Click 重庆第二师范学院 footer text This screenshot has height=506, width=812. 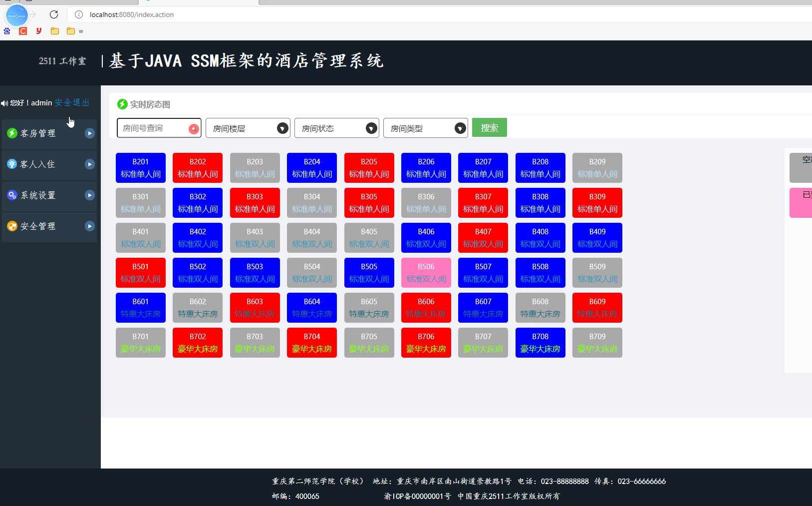click(x=303, y=481)
